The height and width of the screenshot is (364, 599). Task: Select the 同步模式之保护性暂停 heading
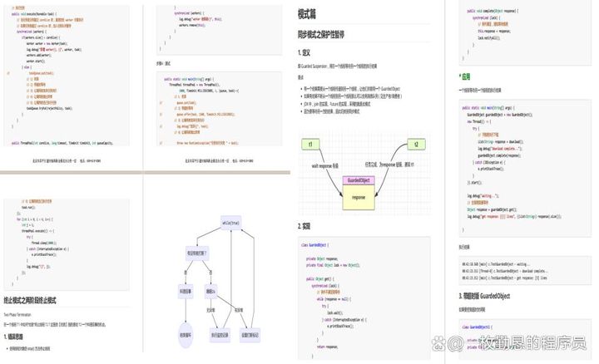pos(321,34)
